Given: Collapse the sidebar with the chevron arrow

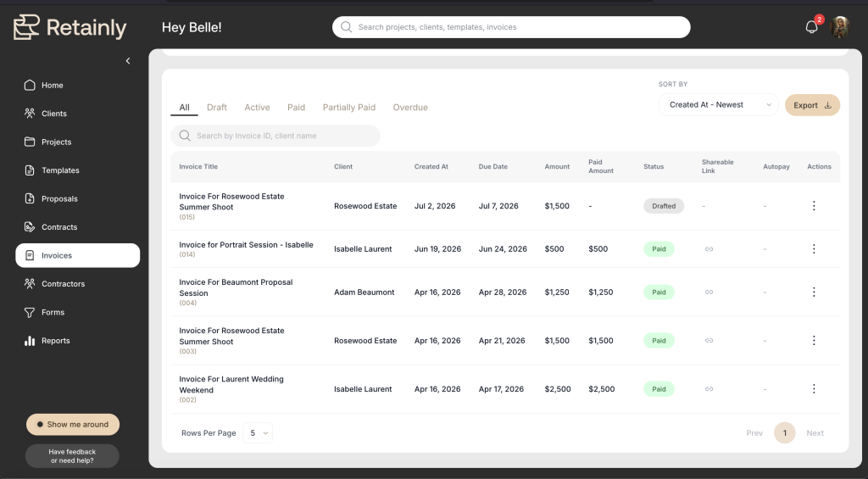Looking at the screenshot, I should [128, 61].
